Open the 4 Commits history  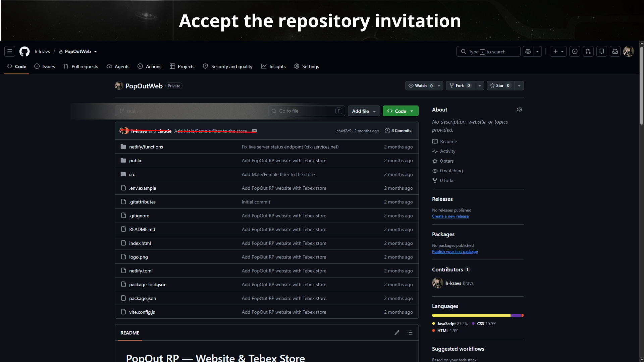[x=398, y=131]
